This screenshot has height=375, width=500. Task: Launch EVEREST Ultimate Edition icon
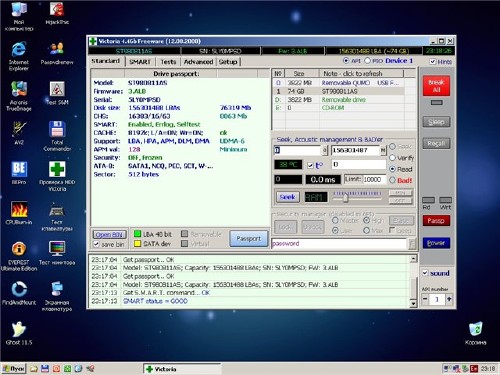tap(19, 256)
